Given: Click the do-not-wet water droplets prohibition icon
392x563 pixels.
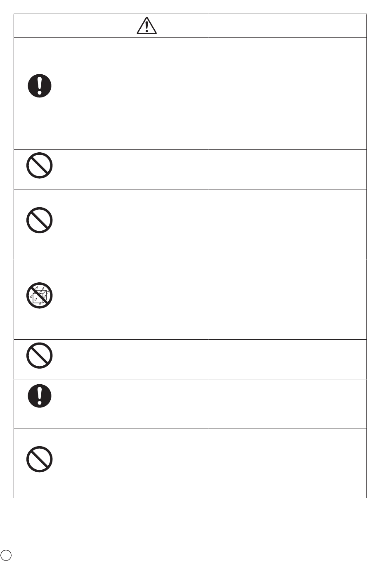Looking at the screenshot, I should coord(40,296).
